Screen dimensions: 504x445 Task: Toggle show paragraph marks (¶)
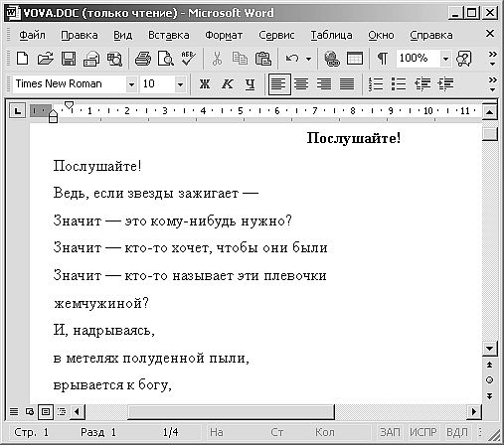[x=383, y=59]
